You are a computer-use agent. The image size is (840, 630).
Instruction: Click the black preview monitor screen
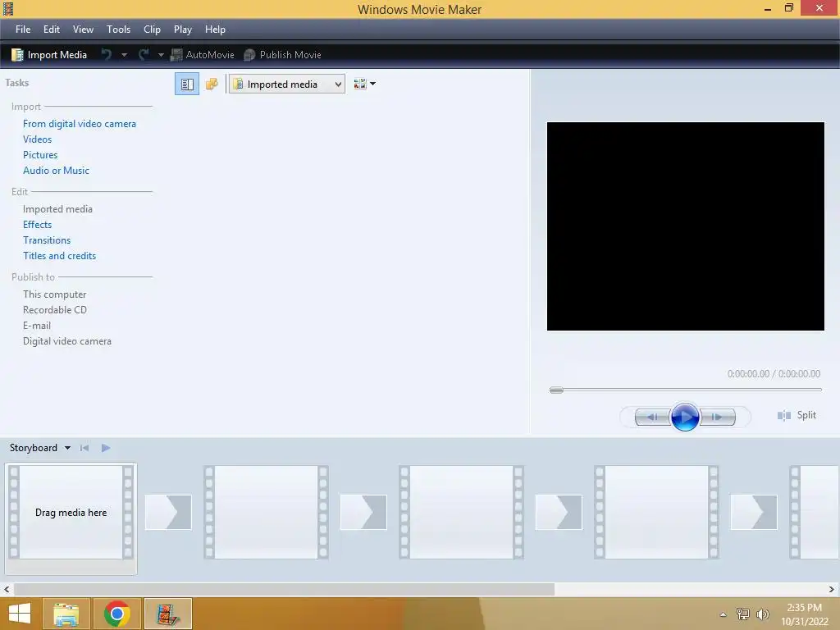click(x=685, y=226)
